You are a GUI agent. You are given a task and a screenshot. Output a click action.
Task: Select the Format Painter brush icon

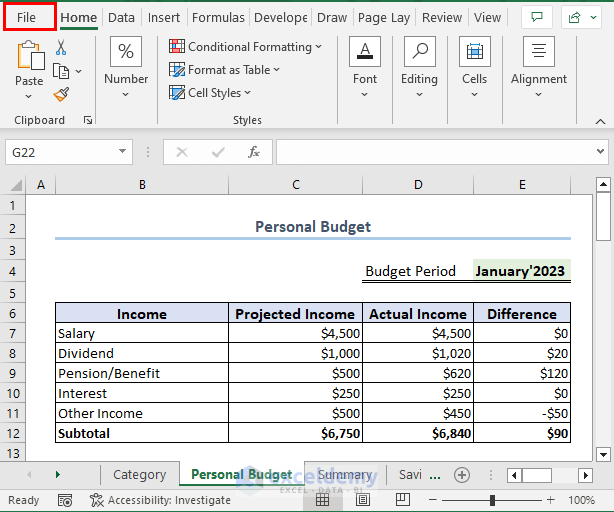point(61,94)
